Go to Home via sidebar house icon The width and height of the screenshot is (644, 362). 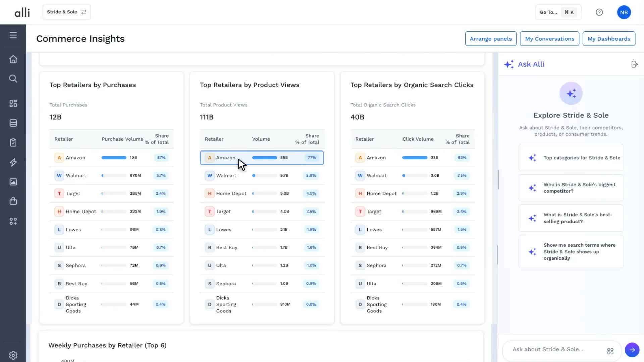(13, 59)
